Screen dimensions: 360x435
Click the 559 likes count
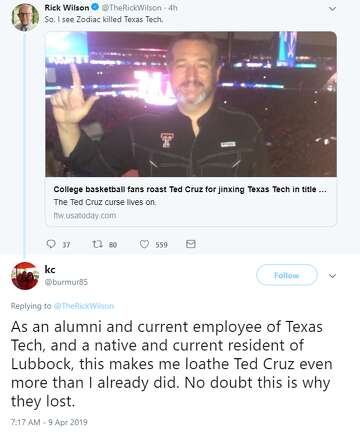click(161, 245)
